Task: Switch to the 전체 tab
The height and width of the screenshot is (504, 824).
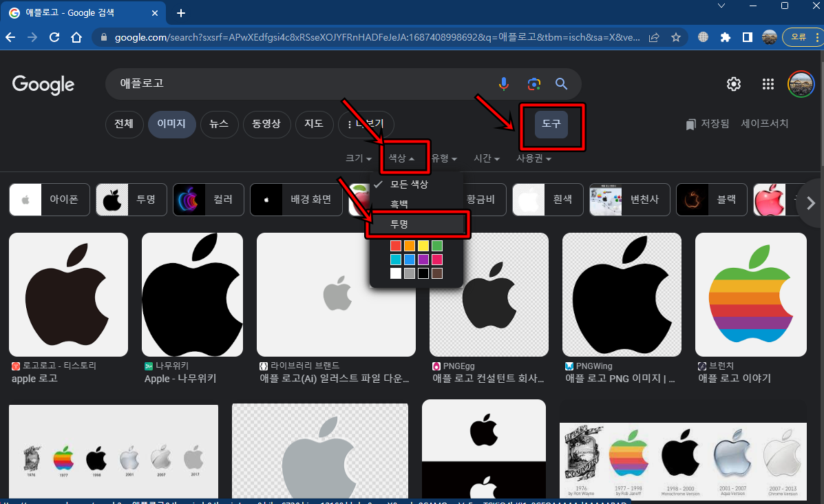Action: click(124, 124)
